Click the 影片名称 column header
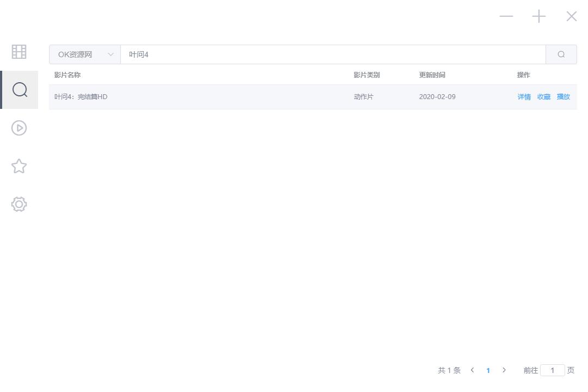Viewport: 588px width, 392px height. 68,75
